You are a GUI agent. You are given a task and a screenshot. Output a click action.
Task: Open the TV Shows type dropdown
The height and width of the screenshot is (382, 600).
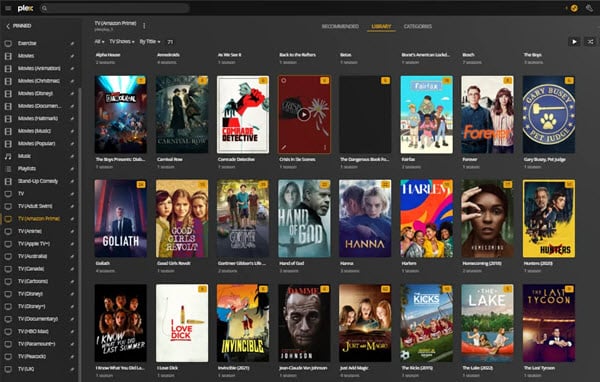122,41
